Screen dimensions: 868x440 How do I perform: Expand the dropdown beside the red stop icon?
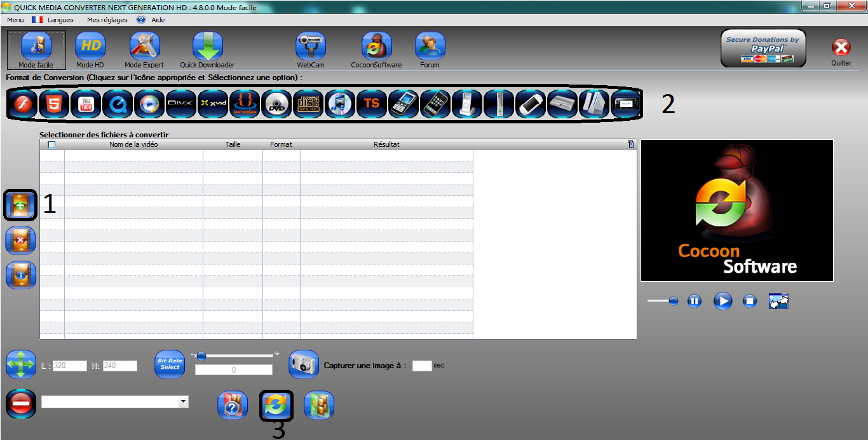pyautogui.click(x=184, y=402)
